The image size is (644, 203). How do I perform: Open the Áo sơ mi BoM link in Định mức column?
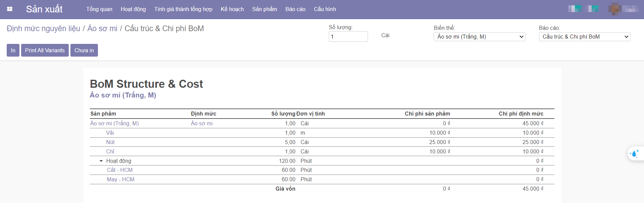202,124
